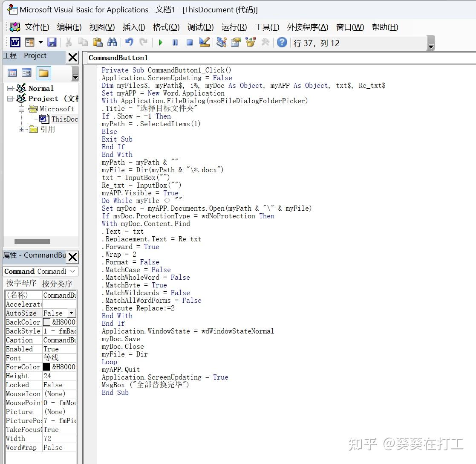Expand the 引用 references folder
The height and width of the screenshot is (464, 476).
22,129
